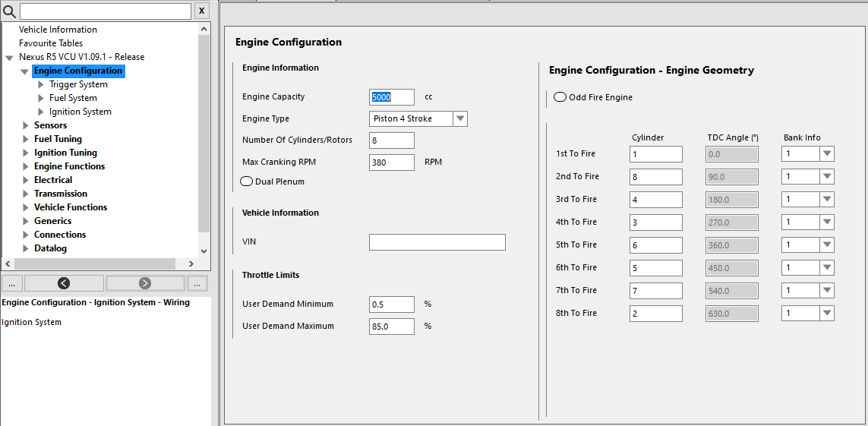This screenshot has width=868, height=426.
Task: Click the left ellipsis history button
Action: coord(11,283)
